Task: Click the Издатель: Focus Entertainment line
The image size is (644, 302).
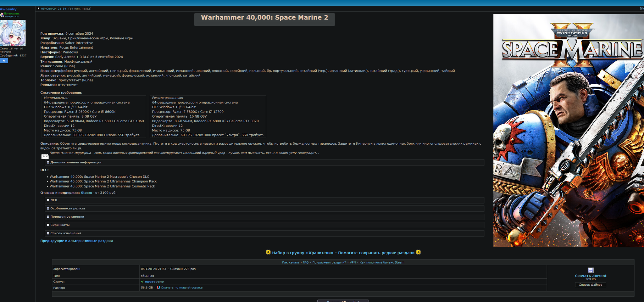Action: click(x=67, y=48)
